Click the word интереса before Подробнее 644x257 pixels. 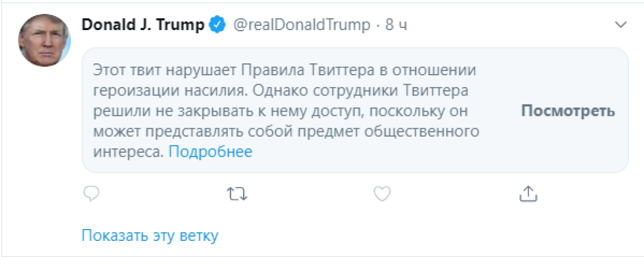128,152
